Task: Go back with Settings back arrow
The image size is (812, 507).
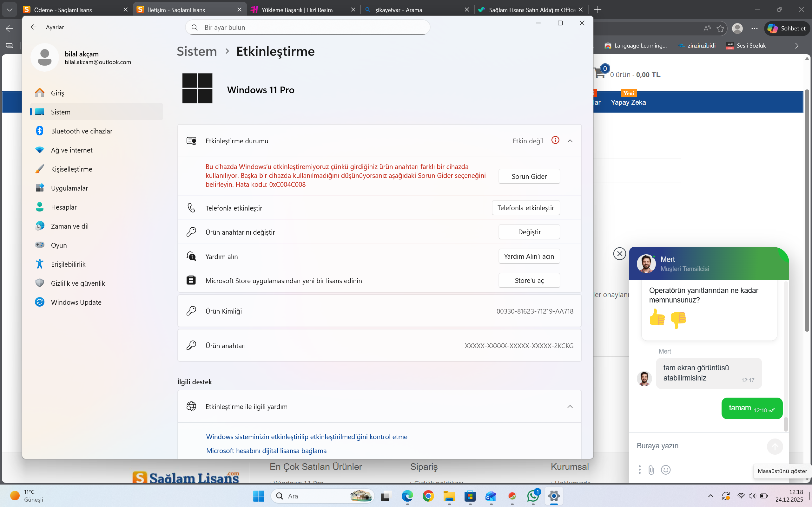Action: [x=33, y=27]
